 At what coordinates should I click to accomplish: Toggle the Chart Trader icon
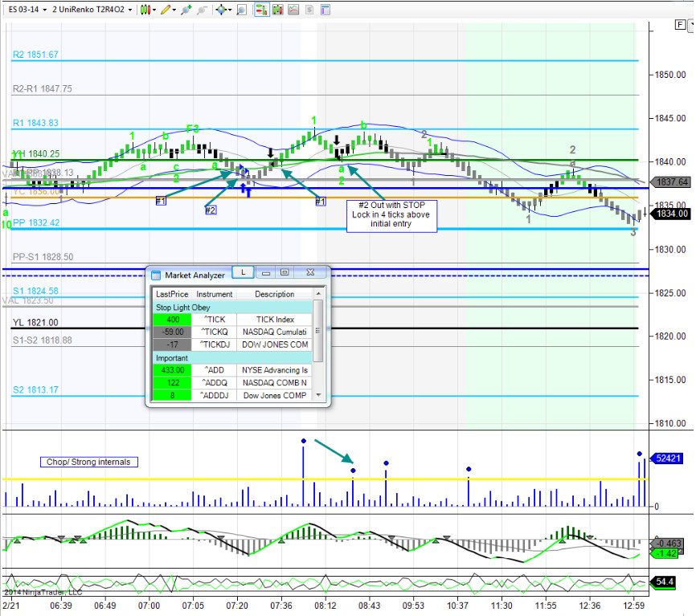click(262, 10)
